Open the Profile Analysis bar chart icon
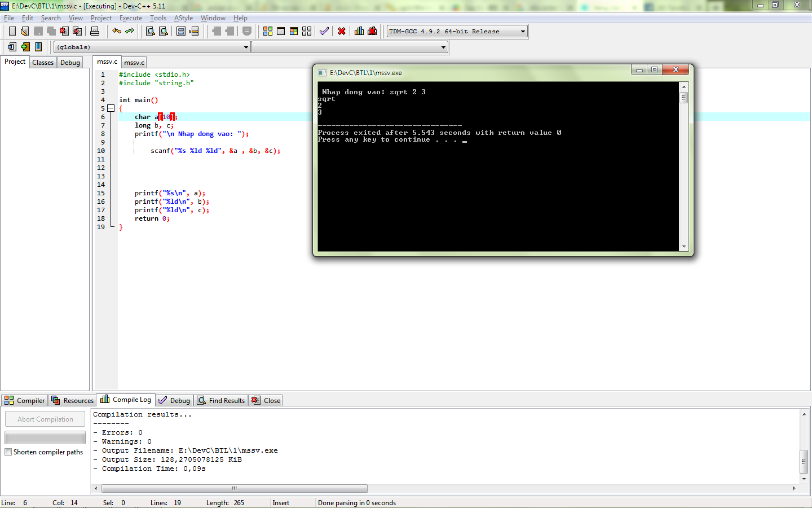Screen dimensions: 812x508 point(359,31)
